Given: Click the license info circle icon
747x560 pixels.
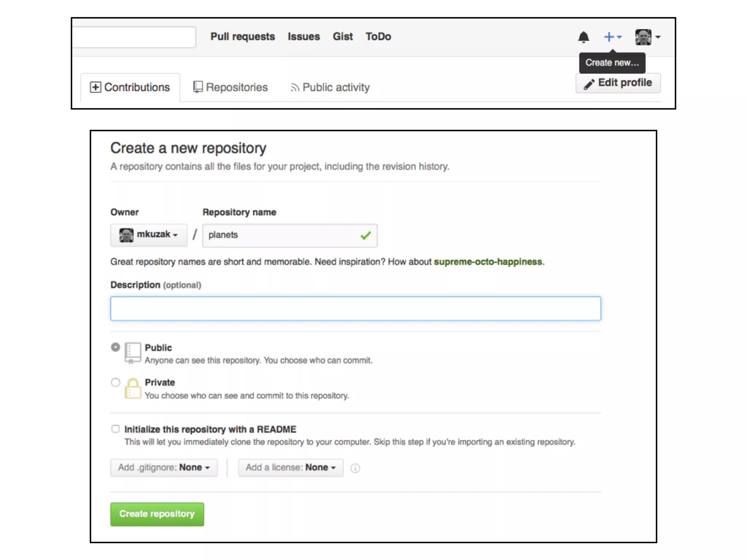Looking at the screenshot, I should coord(355,468).
